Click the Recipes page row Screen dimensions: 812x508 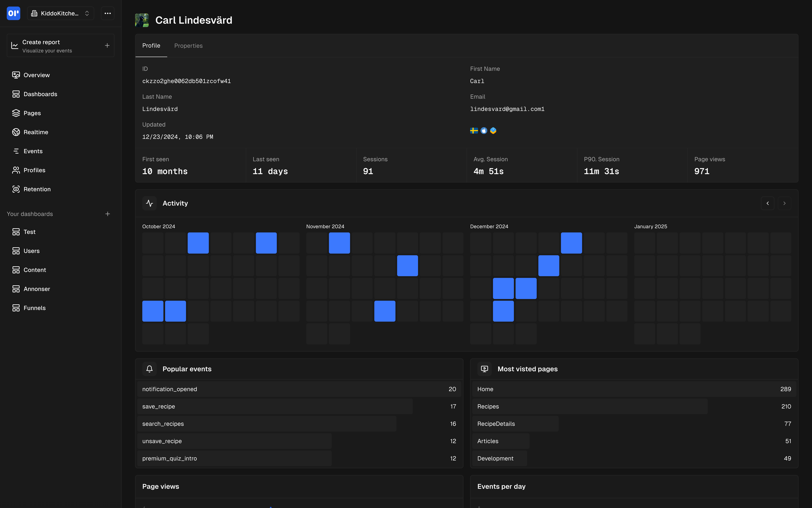pos(634,407)
